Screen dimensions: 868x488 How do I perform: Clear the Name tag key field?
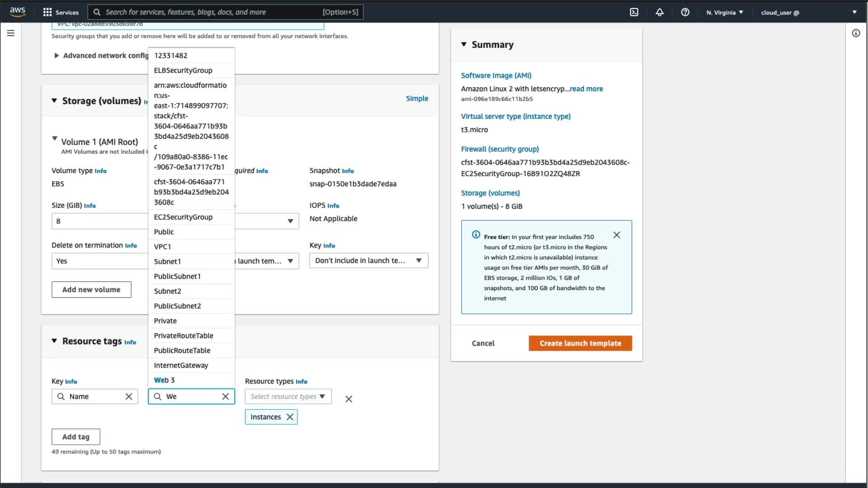(x=129, y=396)
